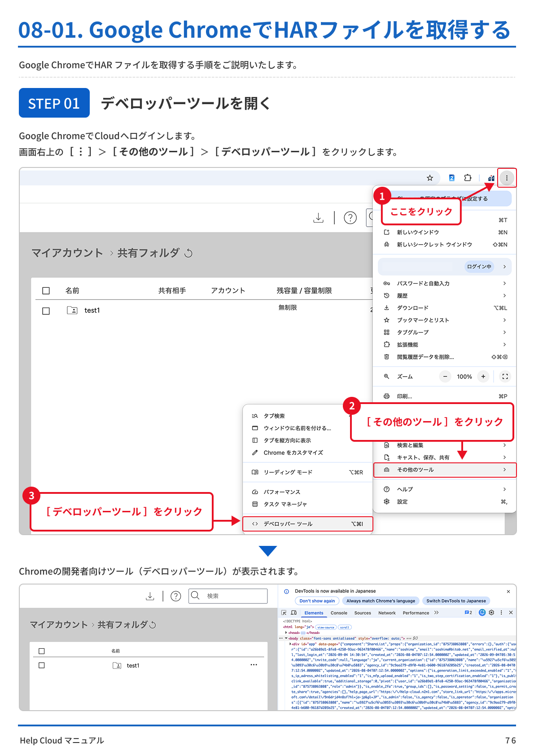This screenshot has width=534, height=756.
Task: Click Switch DevTools to Japanese
Action: pos(456,601)
